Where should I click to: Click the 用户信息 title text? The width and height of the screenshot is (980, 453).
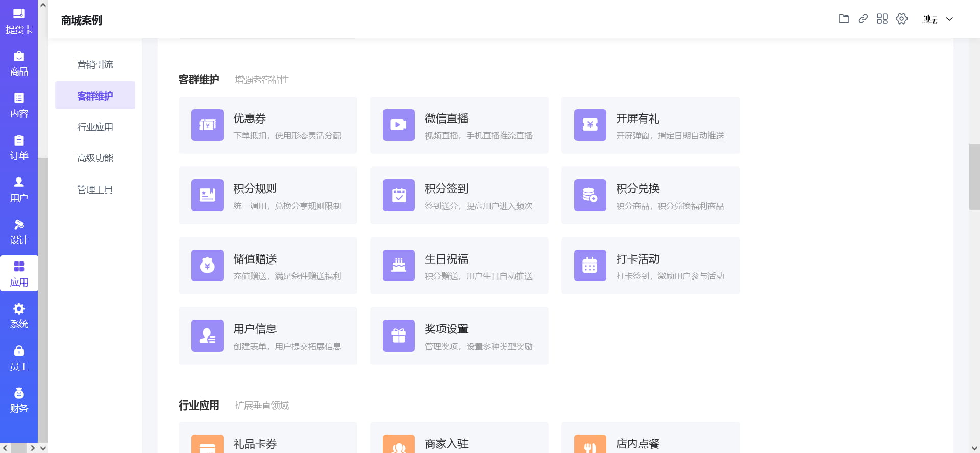255,329
